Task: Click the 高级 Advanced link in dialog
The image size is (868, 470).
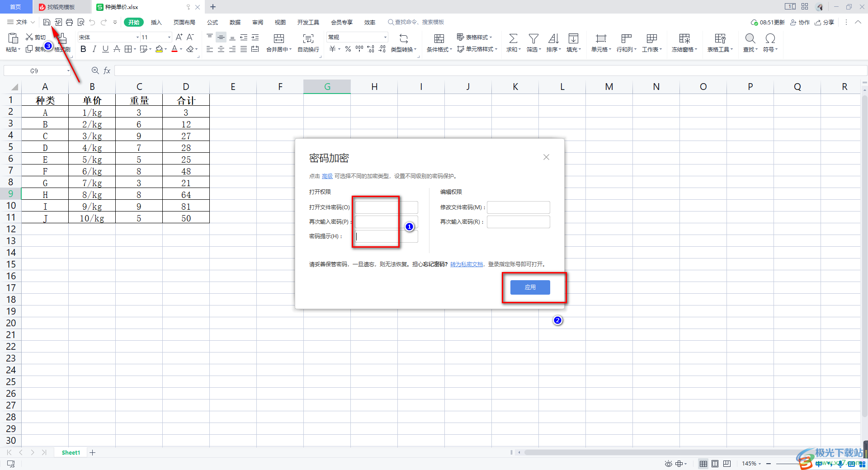Action: [x=327, y=176]
